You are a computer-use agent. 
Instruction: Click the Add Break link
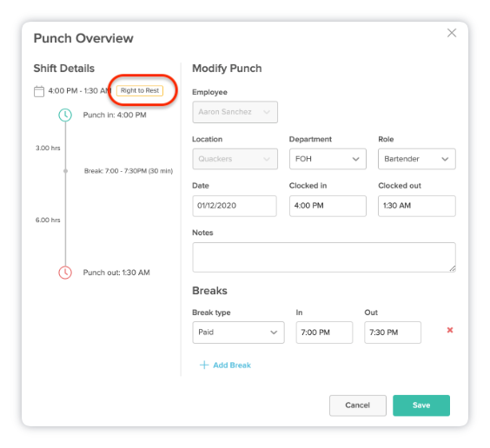pos(232,366)
